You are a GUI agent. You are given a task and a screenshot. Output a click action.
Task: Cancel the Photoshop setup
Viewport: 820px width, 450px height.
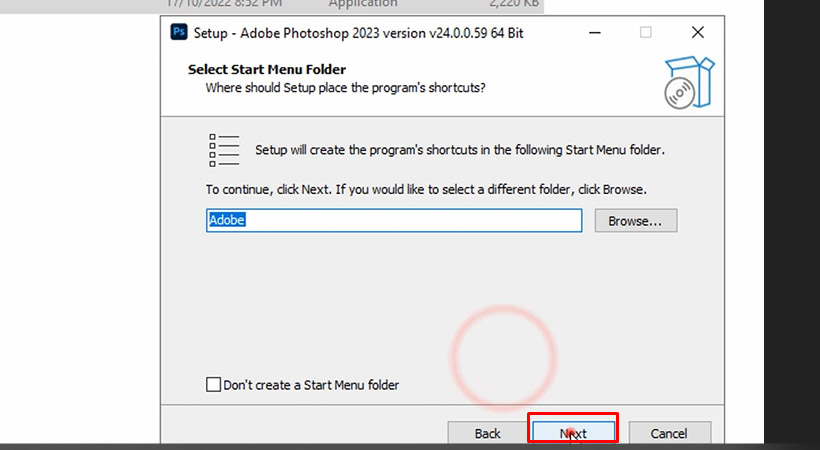coord(668,433)
